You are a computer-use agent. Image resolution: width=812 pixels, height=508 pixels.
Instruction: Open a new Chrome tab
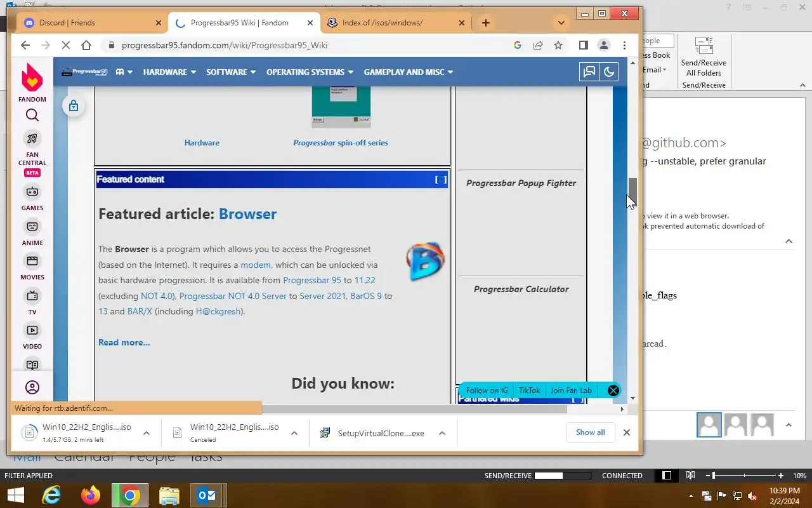[485, 23]
